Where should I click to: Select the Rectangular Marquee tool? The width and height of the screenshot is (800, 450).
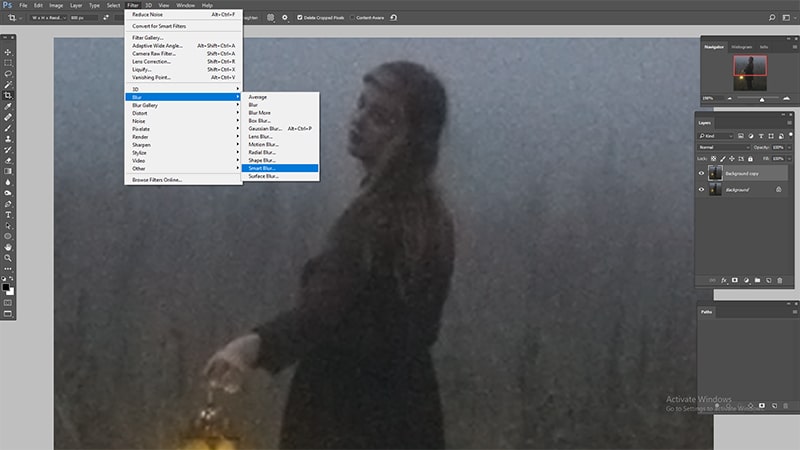coord(8,63)
